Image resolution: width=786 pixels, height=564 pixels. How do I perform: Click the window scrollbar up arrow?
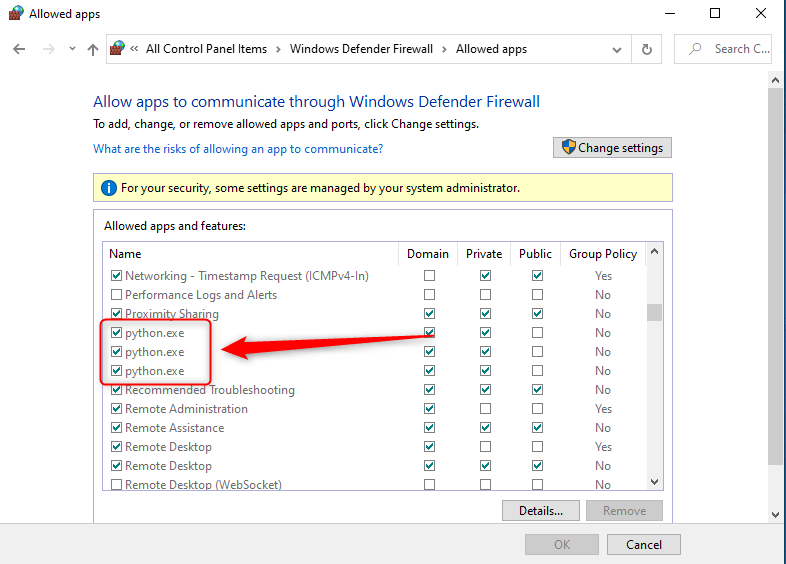pos(775,80)
